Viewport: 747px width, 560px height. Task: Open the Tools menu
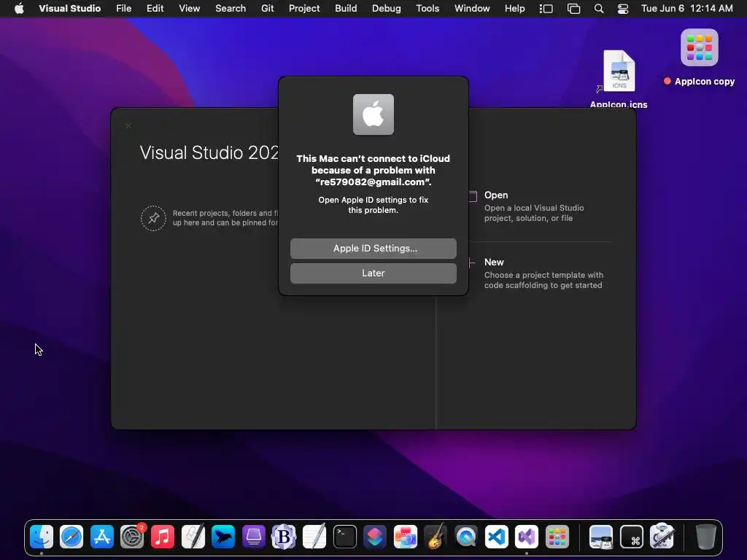(x=427, y=8)
